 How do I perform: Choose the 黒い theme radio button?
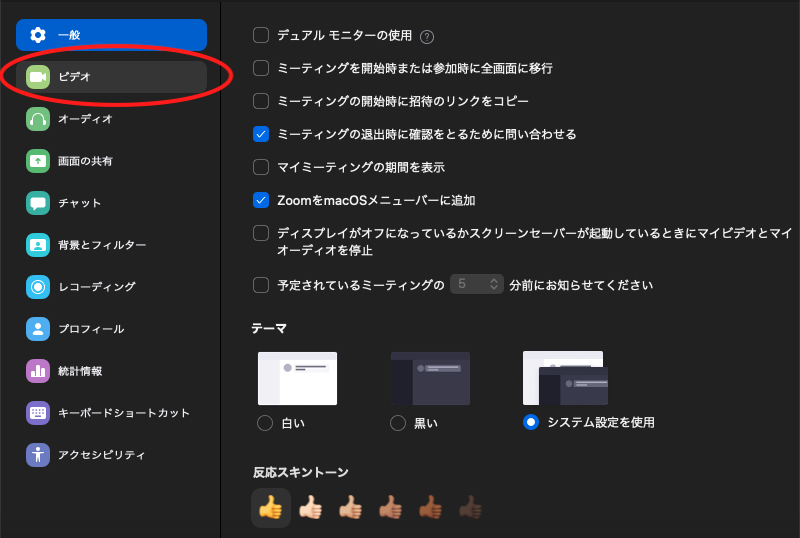pos(398,423)
